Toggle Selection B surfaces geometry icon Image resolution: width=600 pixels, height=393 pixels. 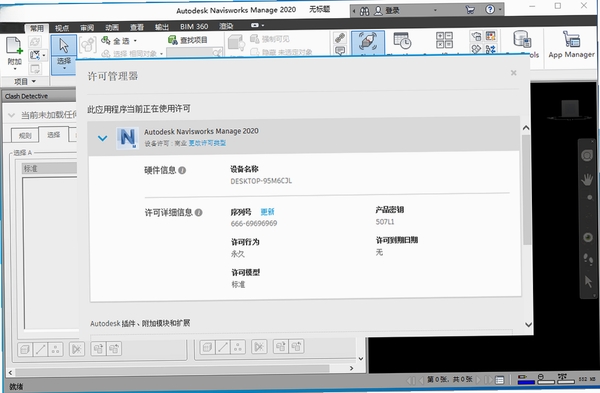207,347
